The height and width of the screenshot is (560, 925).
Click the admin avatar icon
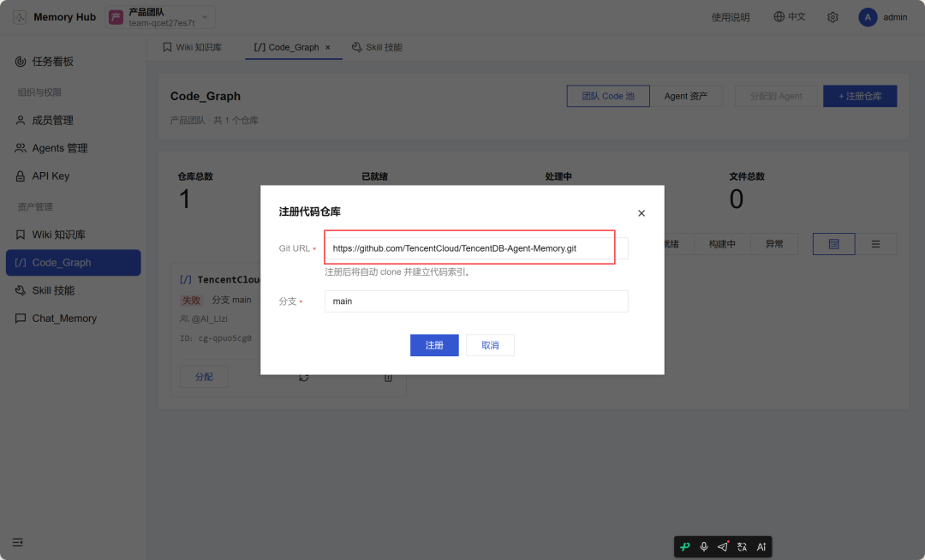tap(867, 17)
